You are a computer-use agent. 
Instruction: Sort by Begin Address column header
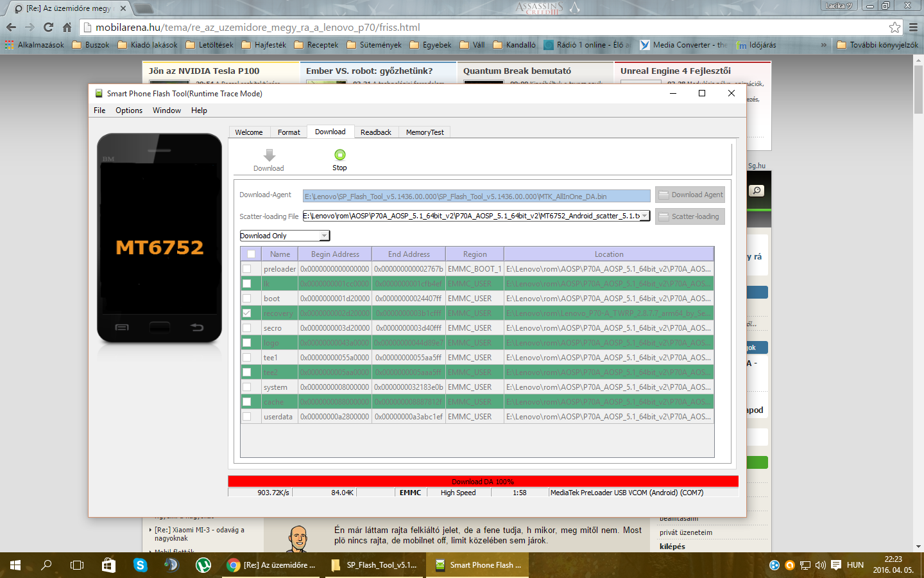click(335, 254)
